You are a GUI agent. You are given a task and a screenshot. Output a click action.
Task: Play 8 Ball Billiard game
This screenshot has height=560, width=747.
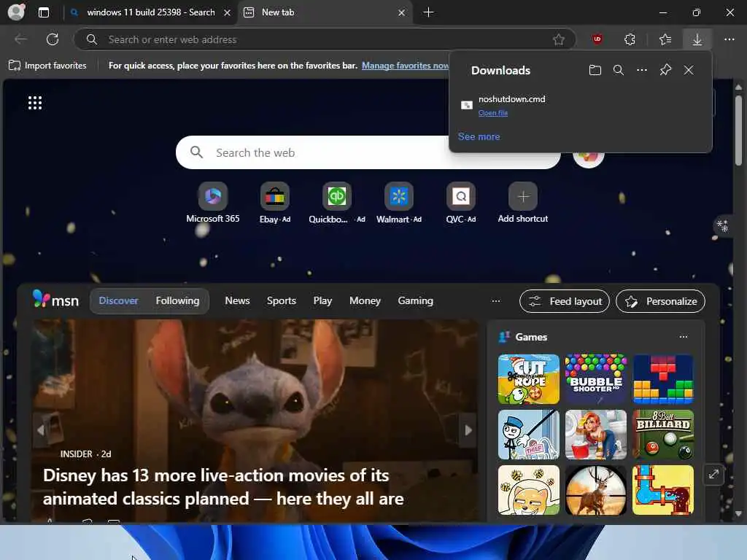[662, 435]
